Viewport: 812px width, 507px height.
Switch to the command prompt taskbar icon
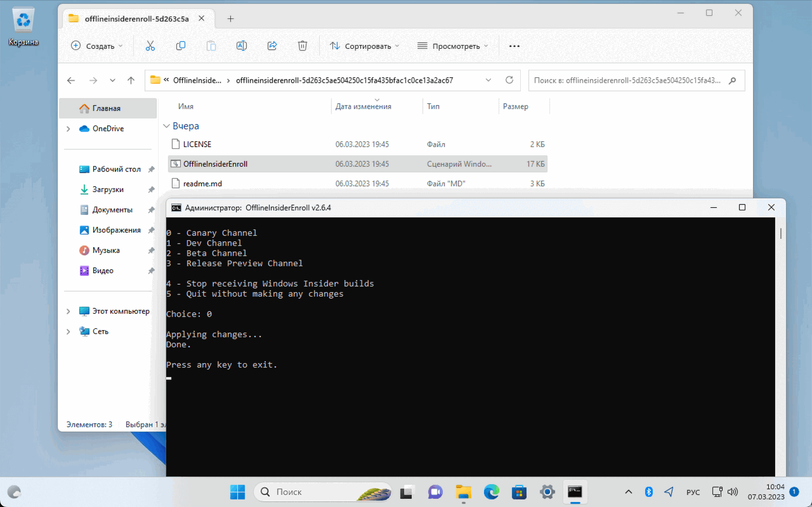575,492
